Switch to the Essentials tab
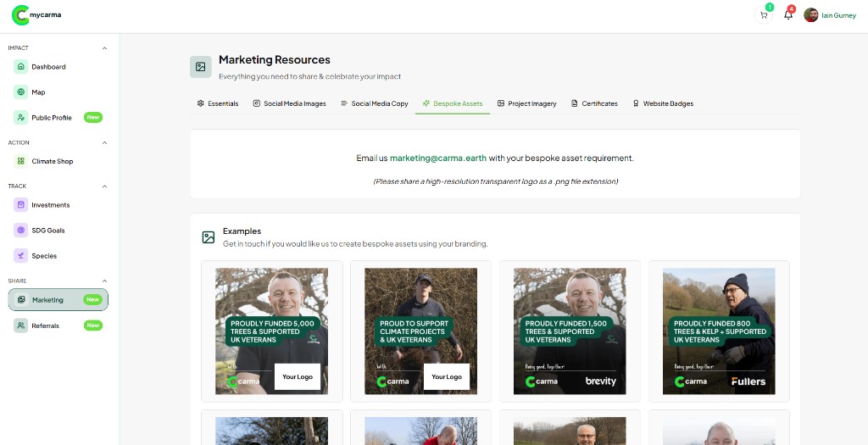The image size is (868, 445). click(x=218, y=103)
